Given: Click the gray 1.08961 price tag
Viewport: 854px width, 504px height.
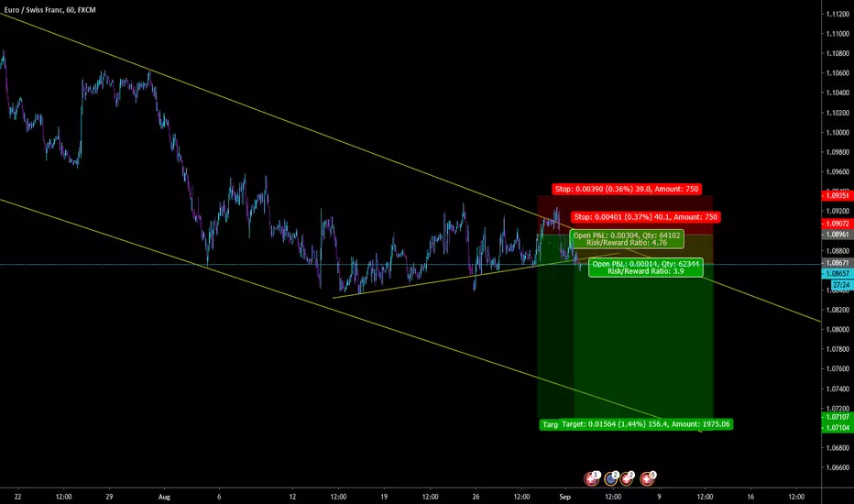Looking at the screenshot, I should [x=838, y=235].
